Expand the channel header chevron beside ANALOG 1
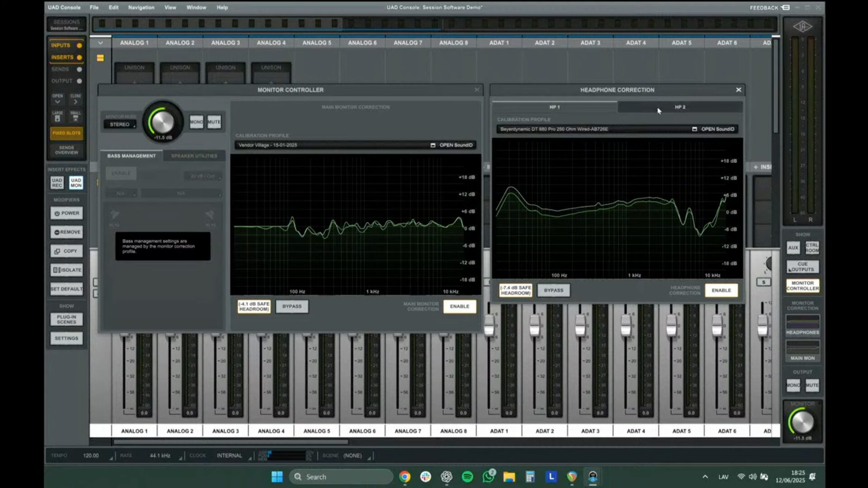 [x=100, y=43]
